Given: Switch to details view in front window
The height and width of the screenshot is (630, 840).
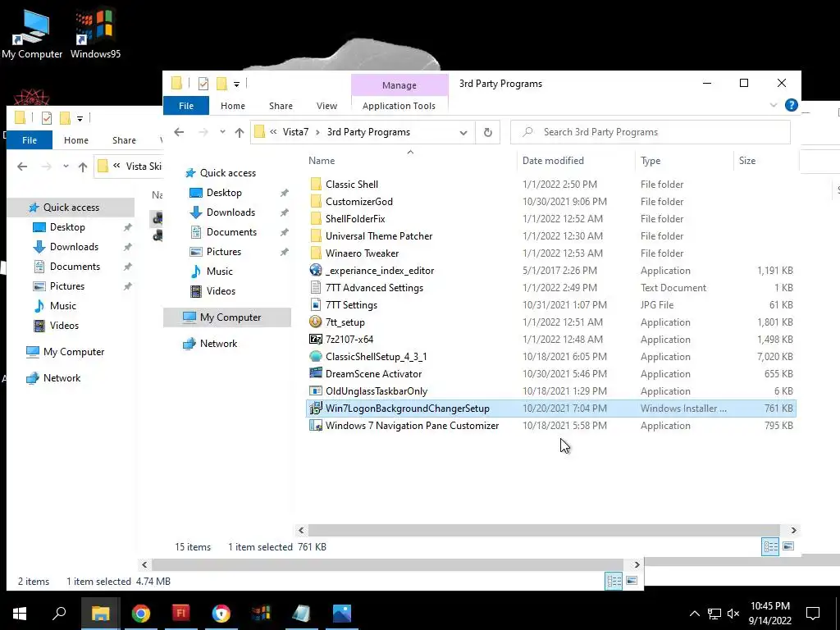Looking at the screenshot, I should (x=770, y=546).
